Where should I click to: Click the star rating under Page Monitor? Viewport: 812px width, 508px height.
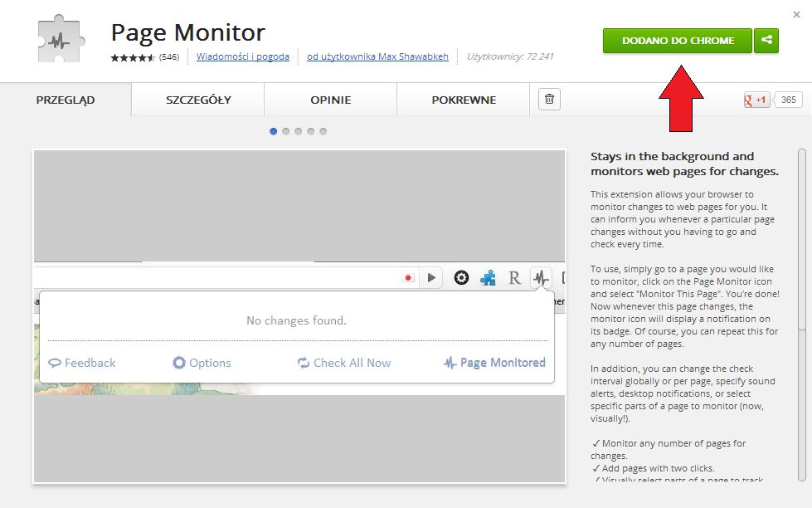(133, 57)
